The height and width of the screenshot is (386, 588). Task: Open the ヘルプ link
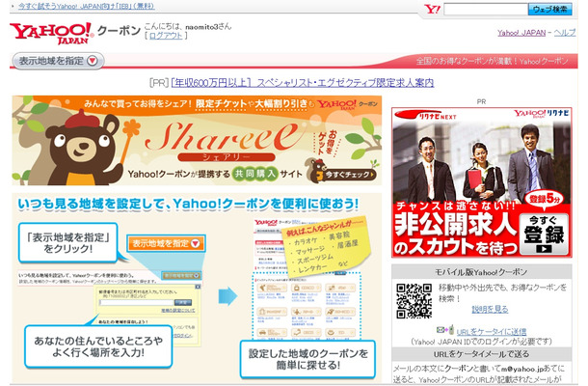tap(565, 33)
